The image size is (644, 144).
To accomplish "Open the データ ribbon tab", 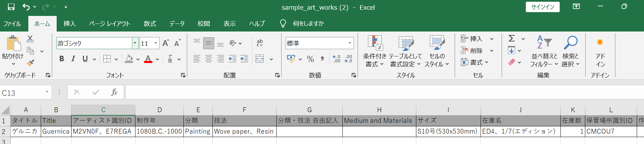I will pyautogui.click(x=177, y=24).
